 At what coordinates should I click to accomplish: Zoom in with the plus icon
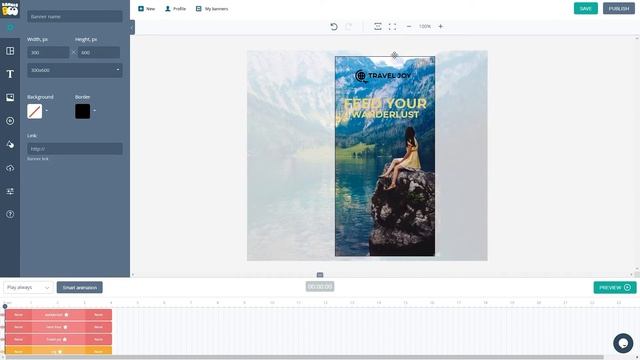click(x=440, y=27)
